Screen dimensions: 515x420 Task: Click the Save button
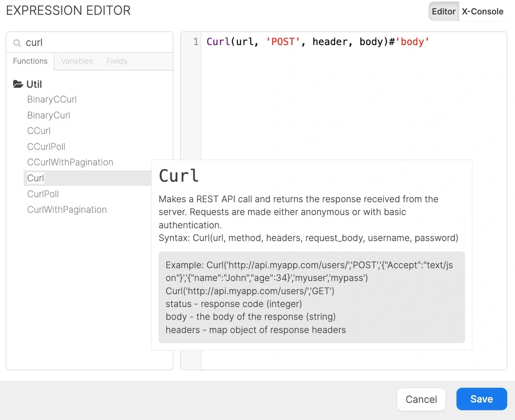[x=482, y=399]
